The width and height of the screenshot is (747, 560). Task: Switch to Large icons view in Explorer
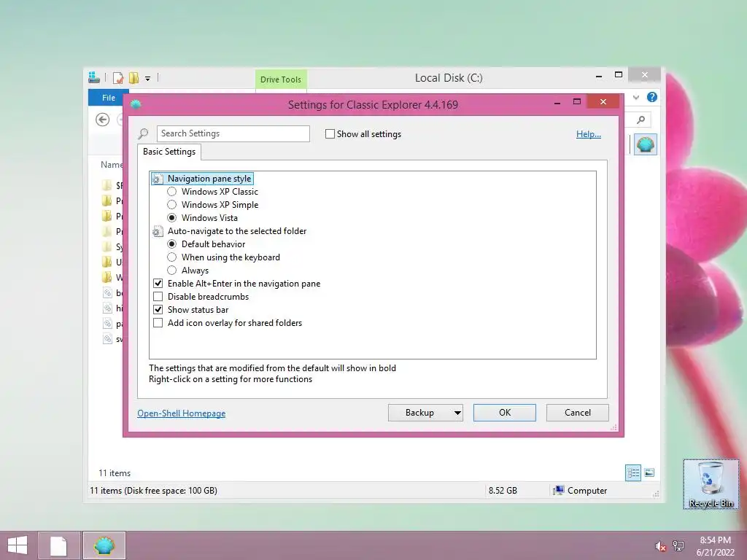pos(649,472)
